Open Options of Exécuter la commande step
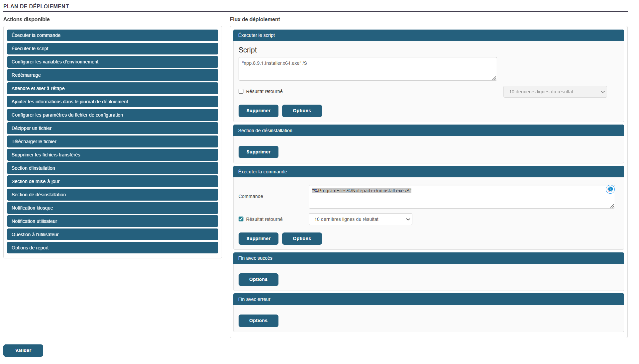The height and width of the screenshot is (364, 639). point(302,238)
